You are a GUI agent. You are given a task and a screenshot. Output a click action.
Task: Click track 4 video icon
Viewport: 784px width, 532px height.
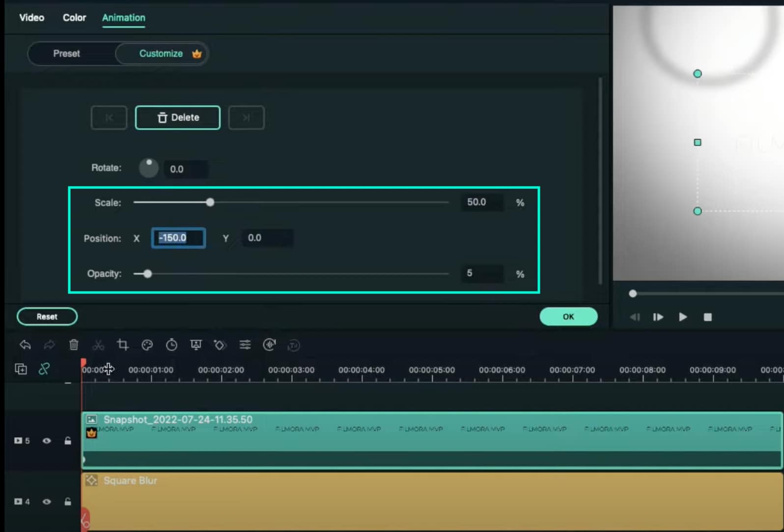(x=18, y=502)
